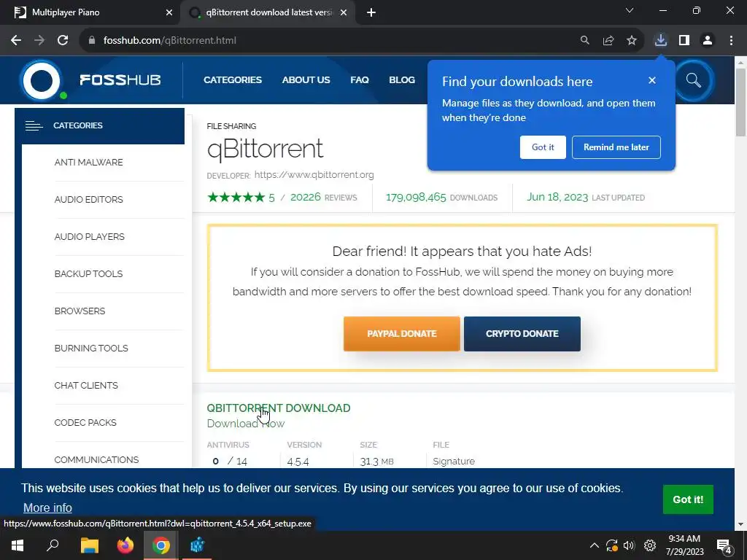Click the settings gear tray icon
The image size is (747, 560).
point(650,545)
